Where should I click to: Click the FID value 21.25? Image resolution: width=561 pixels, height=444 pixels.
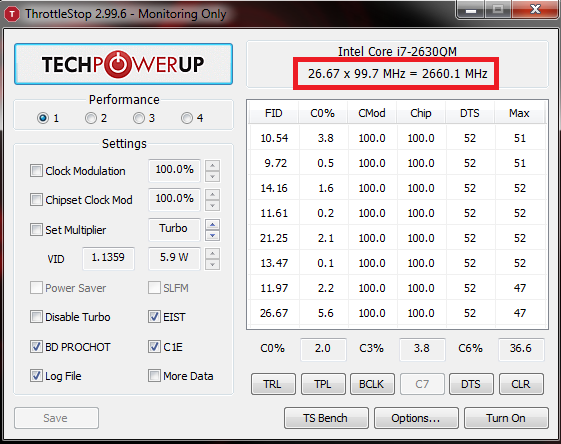tap(274, 238)
